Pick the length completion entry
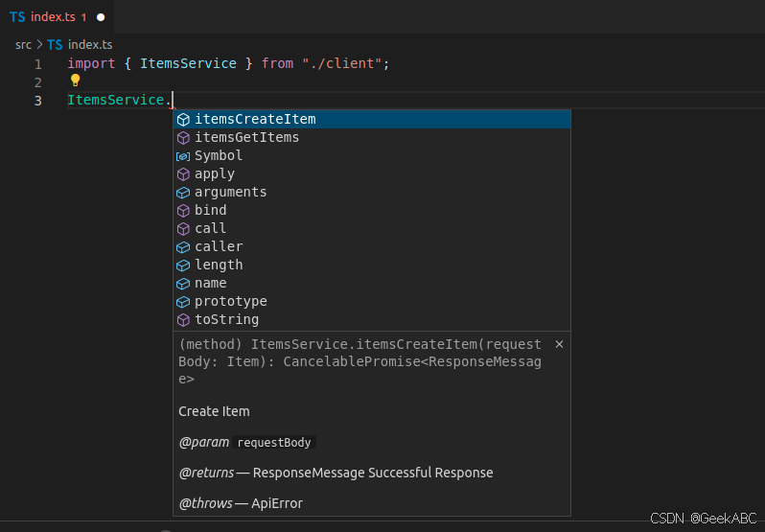Screen dimensions: 765x532 (219, 266)
